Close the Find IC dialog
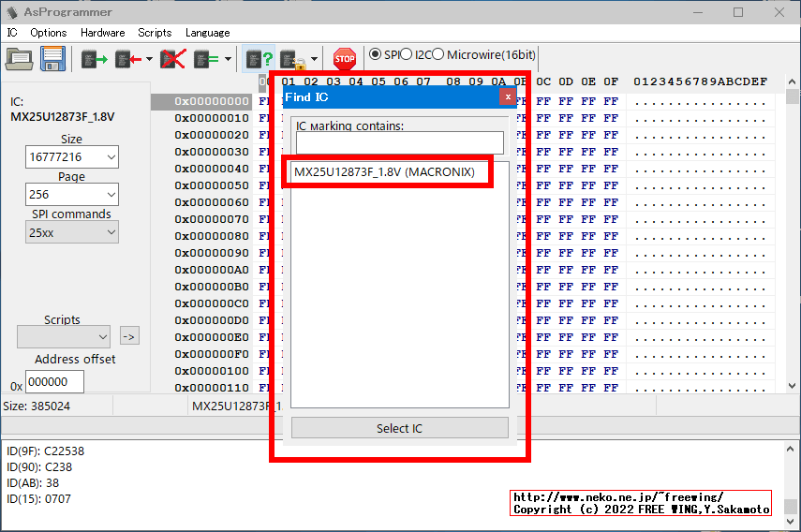 pyautogui.click(x=508, y=97)
